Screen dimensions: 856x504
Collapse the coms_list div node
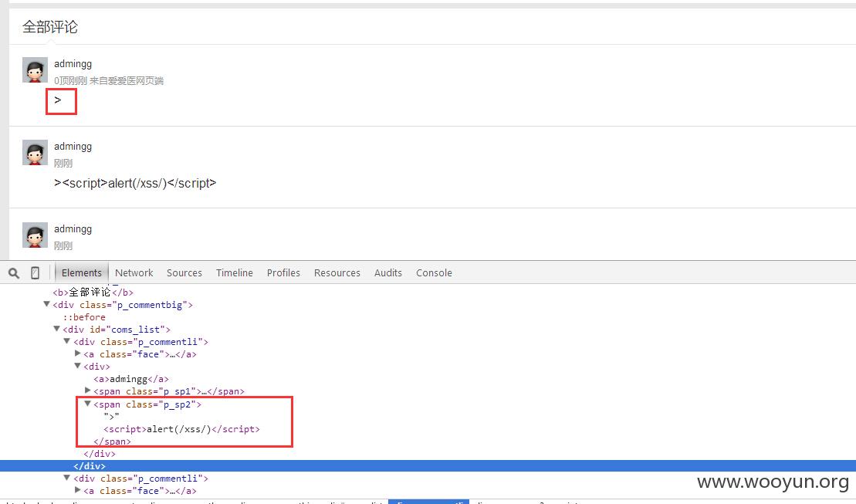[57, 329]
